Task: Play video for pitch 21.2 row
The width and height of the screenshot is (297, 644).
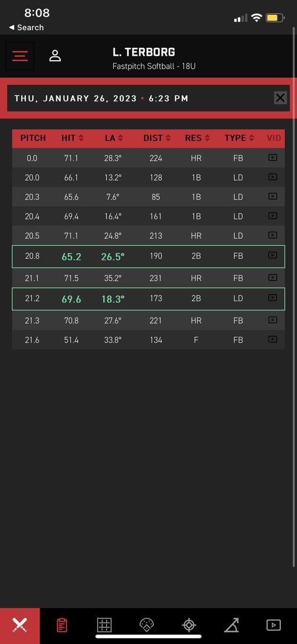Action: click(x=273, y=298)
